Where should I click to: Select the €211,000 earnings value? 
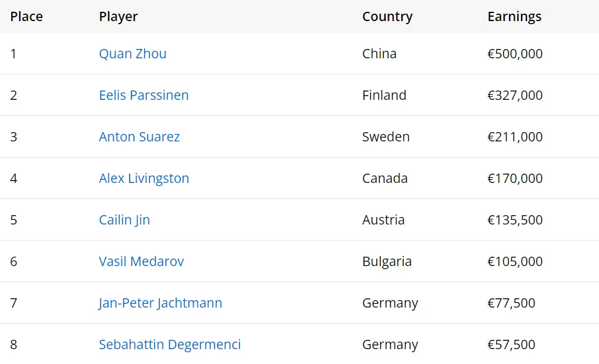(x=515, y=137)
